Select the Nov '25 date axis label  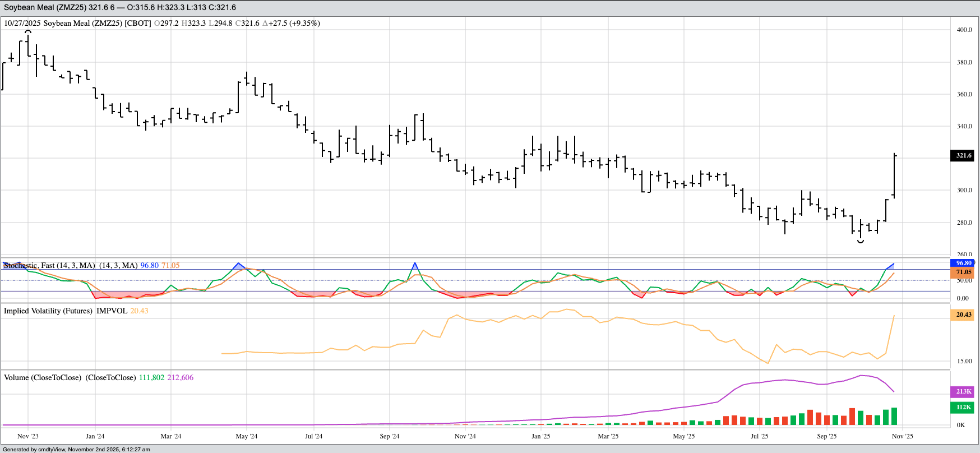pos(902,436)
